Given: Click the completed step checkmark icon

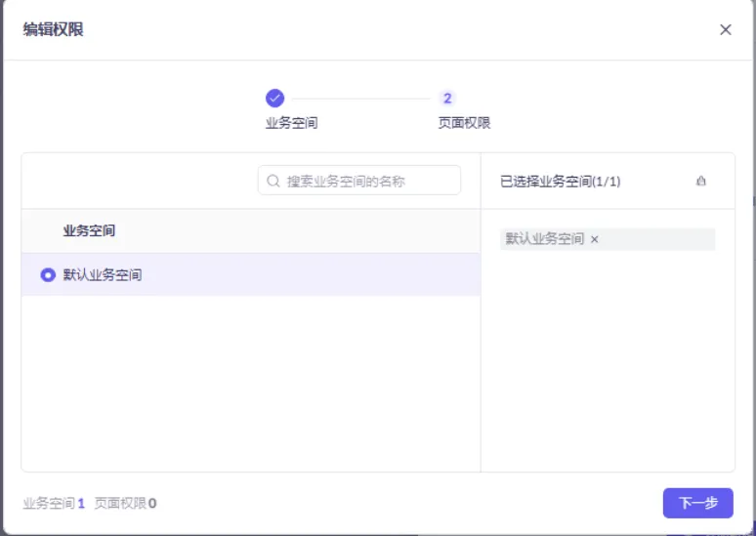Looking at the screenshot, I should [274, 98].
